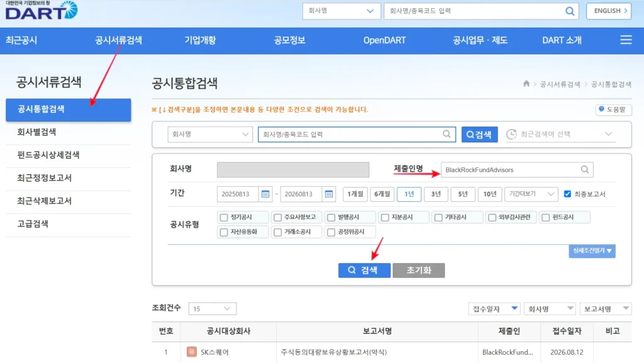
Task: Check the 정기공시 checkbox
Action: [224, 217]
